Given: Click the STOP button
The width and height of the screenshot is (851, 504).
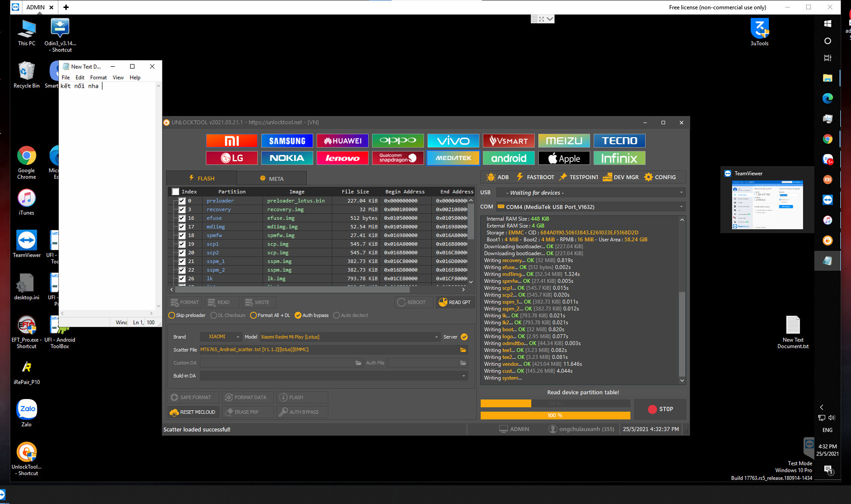Looking at the screenshot, I should pos(660,409).
